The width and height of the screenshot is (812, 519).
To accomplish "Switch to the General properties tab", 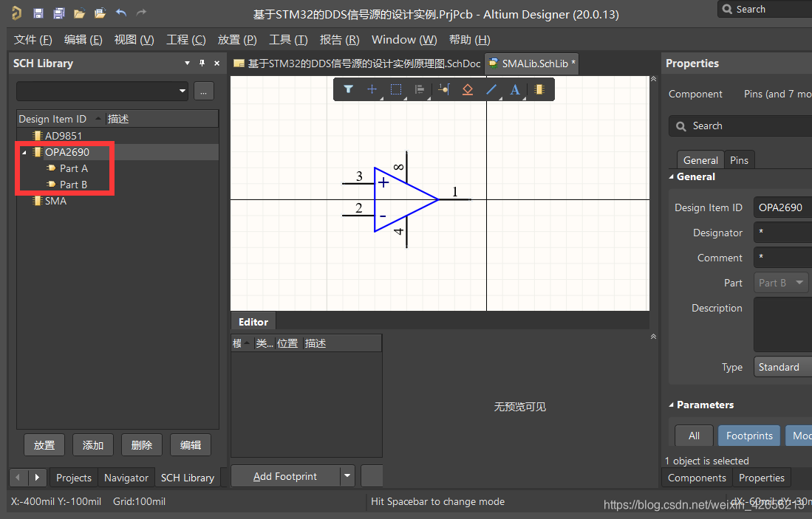I will click(x=700, y=160).
